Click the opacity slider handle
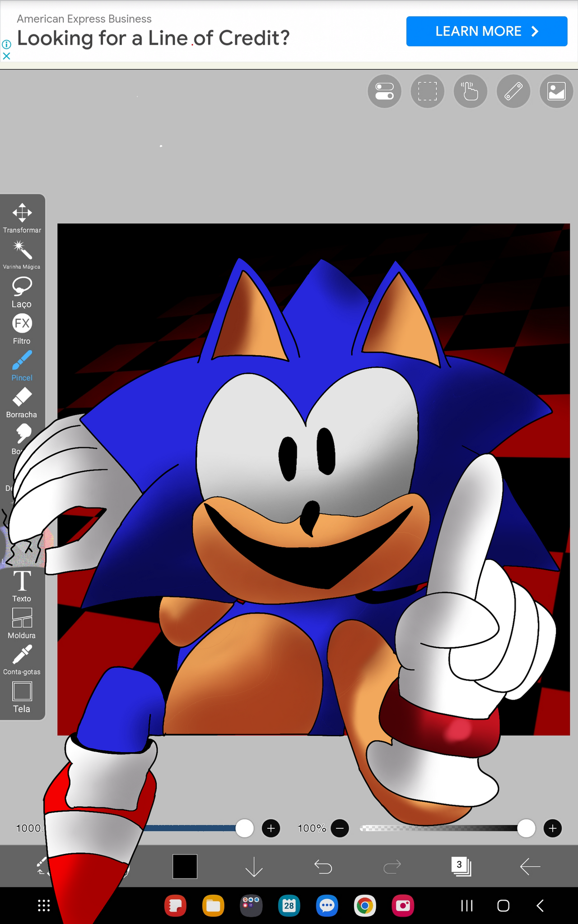578x924 pixels. (x=526, y=828)
